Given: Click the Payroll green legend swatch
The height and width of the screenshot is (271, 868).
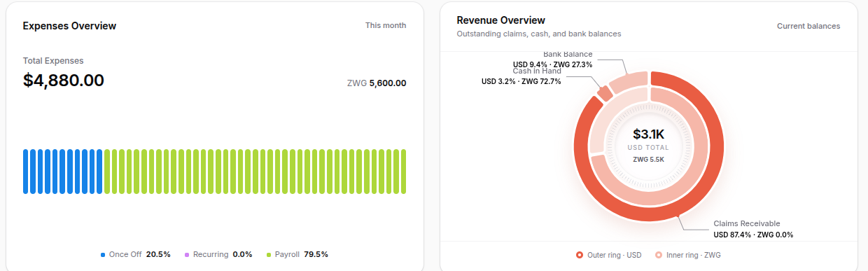Looking at the screenshot, I should pyautogui.click(x=269, y=254).
